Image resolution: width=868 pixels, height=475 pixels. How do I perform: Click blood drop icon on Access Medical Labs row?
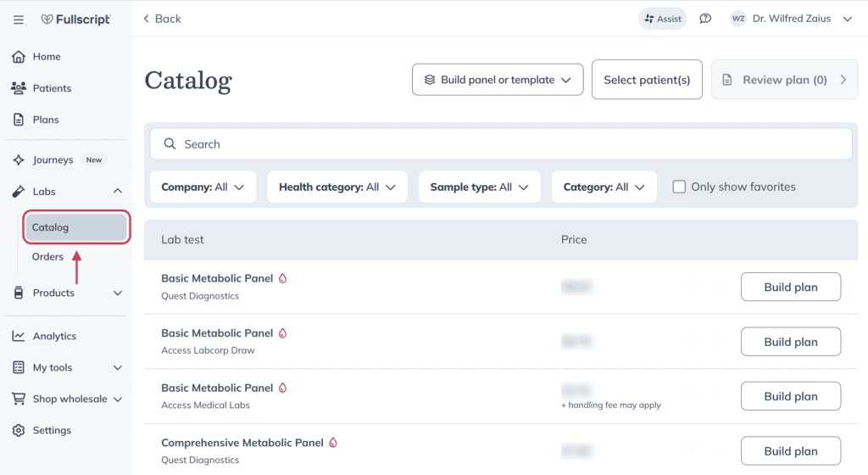point(283,388)
